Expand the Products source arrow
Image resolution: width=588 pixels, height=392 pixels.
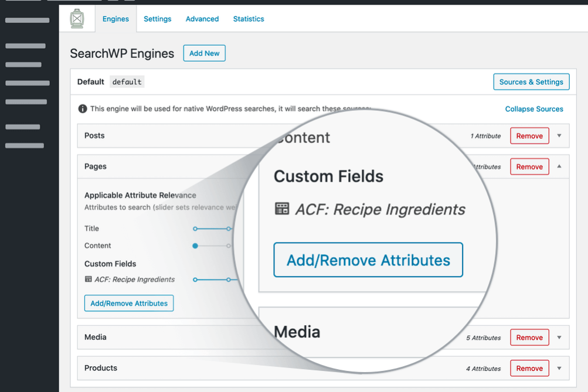[x=559, y=369]
